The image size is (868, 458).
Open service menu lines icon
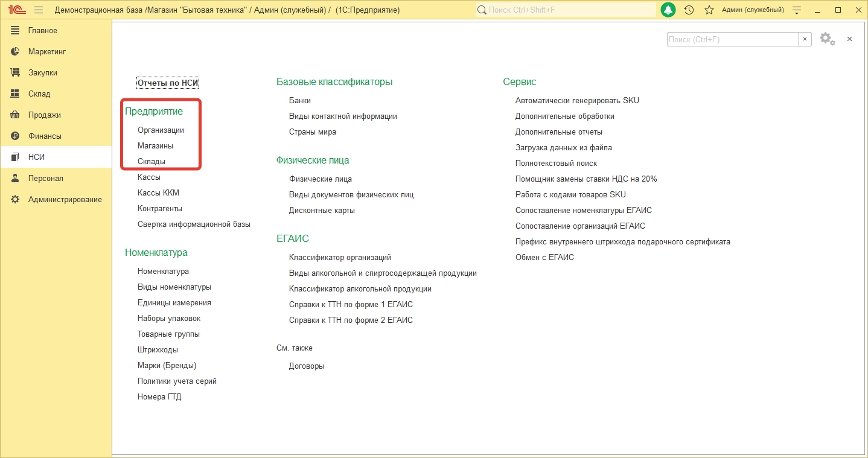pos(797,10)
